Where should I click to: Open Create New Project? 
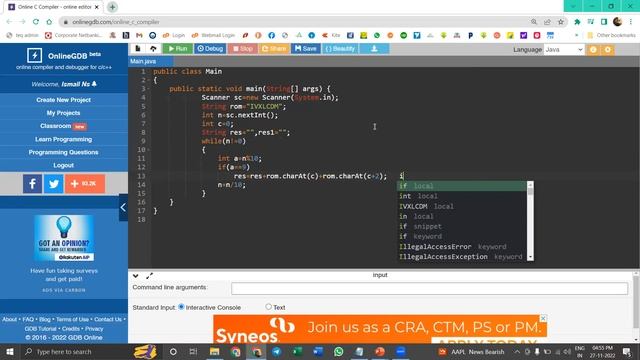[64, 100]
